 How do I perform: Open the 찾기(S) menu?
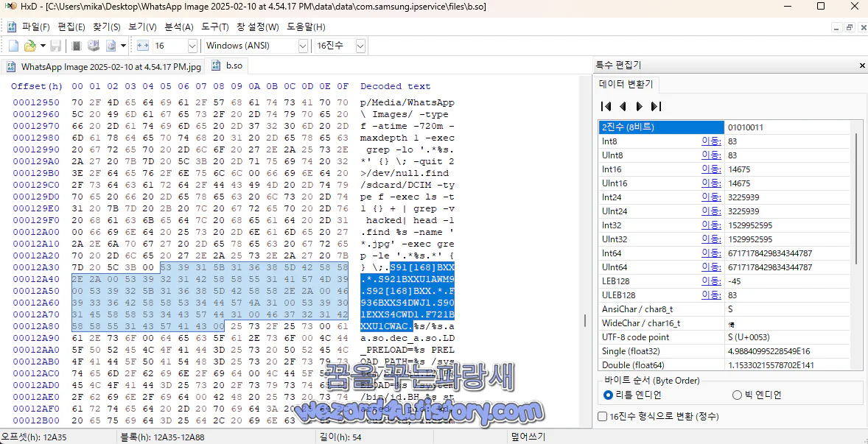(x=107, y=27)
